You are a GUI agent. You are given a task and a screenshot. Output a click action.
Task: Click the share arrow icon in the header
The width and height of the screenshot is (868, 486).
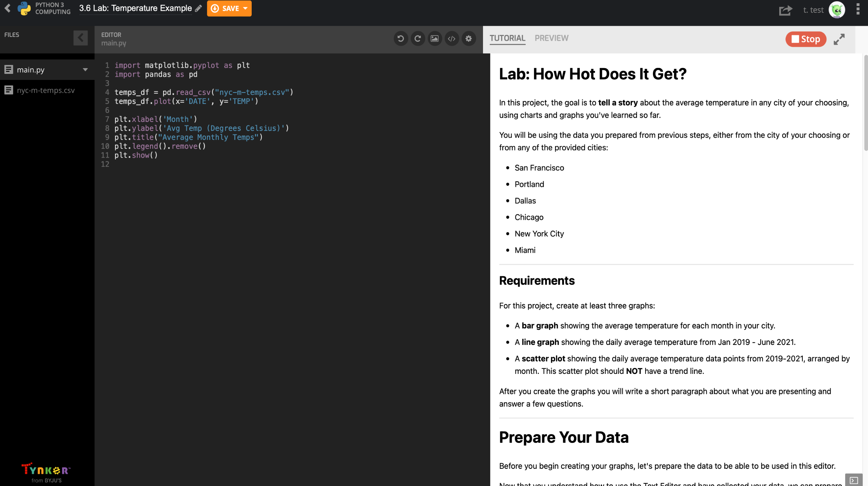[786, 10]
